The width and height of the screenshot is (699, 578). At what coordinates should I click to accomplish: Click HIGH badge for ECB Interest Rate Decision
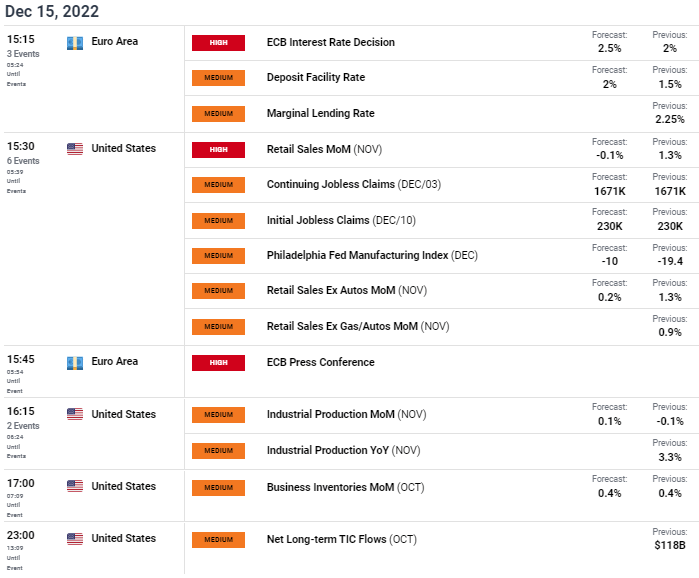218,43
